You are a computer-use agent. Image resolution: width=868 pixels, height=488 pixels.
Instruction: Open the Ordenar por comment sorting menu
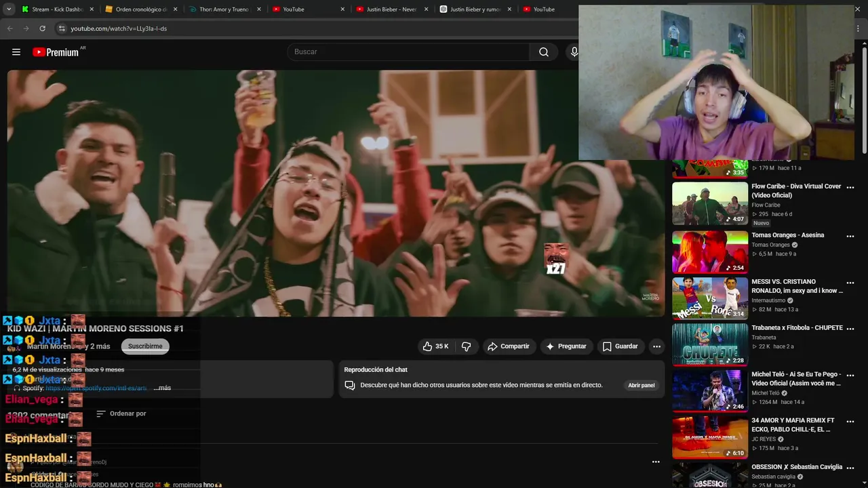121,413
